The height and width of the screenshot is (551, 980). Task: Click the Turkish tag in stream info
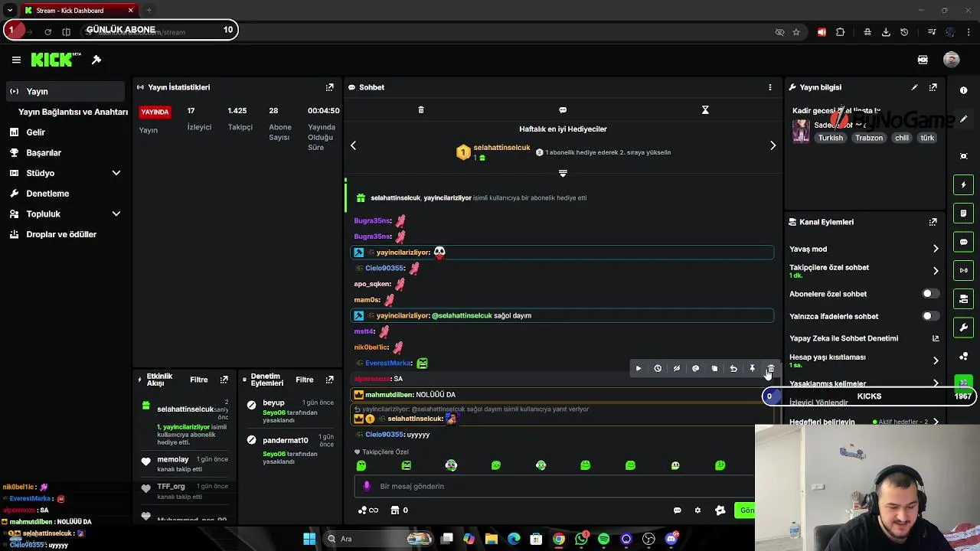pos(830,138)
